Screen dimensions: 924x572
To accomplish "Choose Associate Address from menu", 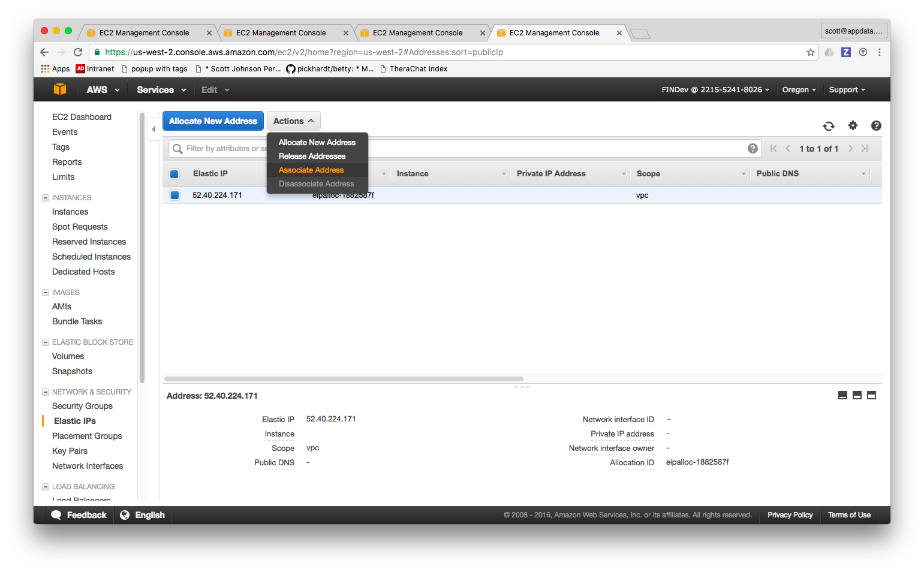I will click(317, 170).
